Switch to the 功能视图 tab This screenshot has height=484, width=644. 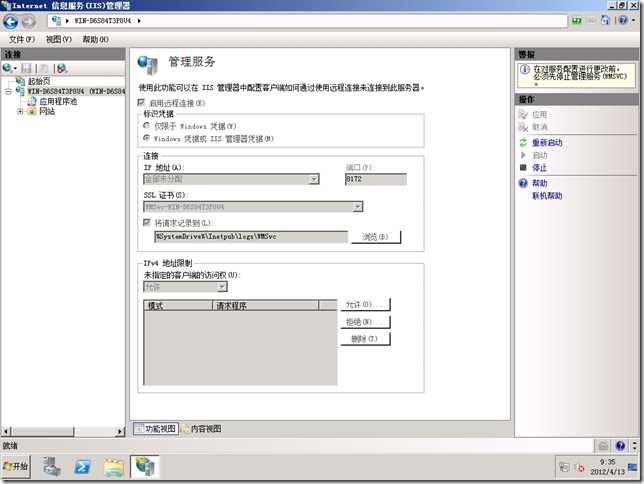[156, 429]
